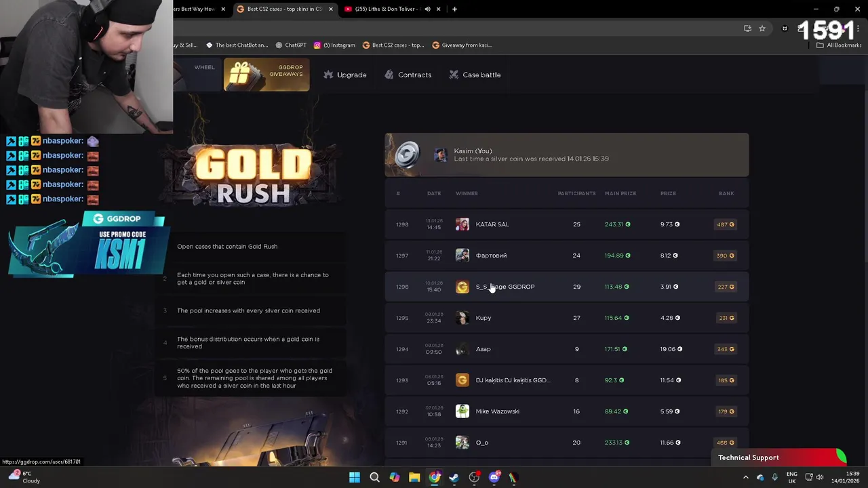Open ChatGPT bookmark
The height and width of the screenshot is (488, 868).
(291, 45)
